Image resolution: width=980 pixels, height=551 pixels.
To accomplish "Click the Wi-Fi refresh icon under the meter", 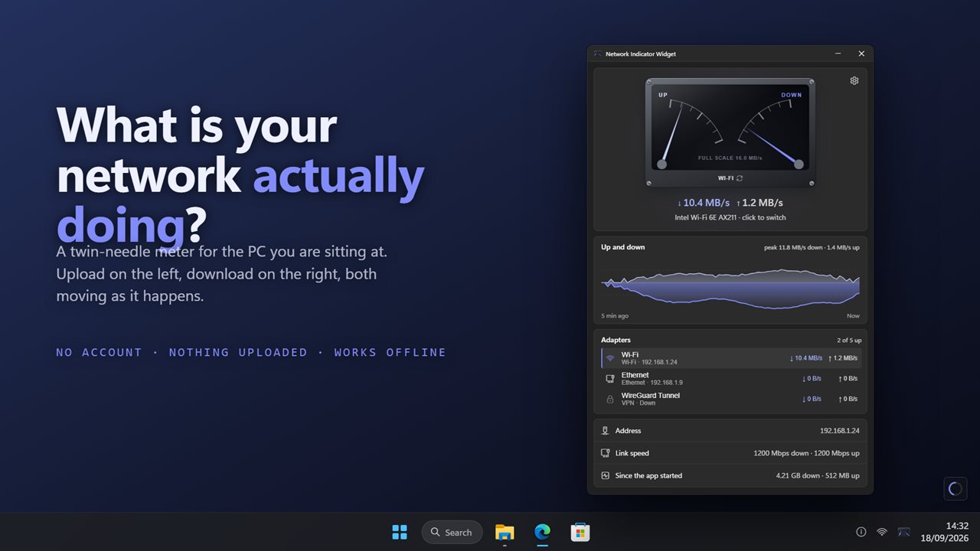I will [740, 178].
